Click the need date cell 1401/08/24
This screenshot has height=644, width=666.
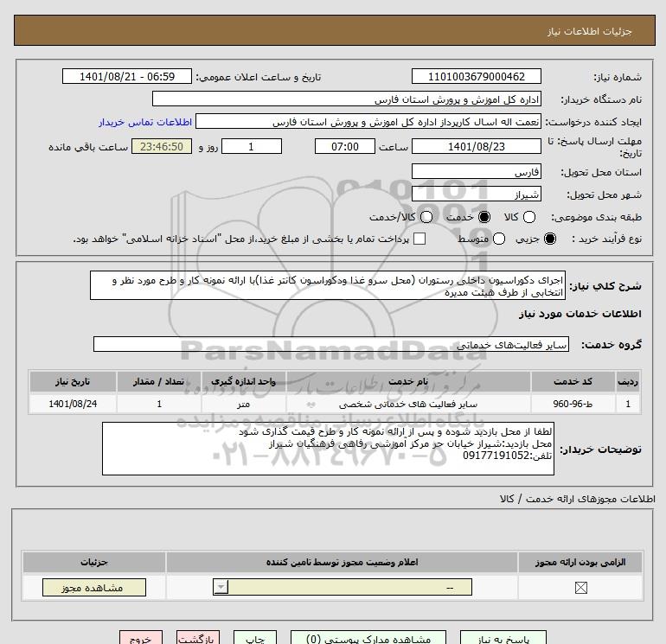pos(73,404)
